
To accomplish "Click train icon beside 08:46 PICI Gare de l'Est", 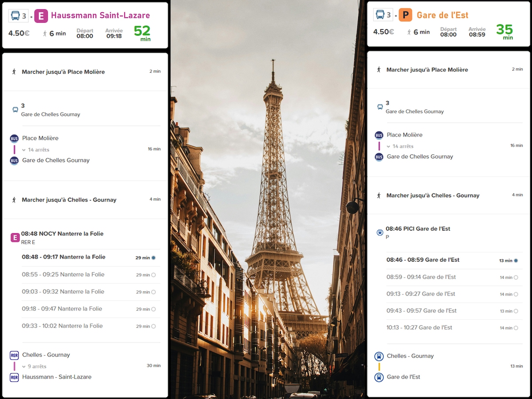I will coord(379,232).
